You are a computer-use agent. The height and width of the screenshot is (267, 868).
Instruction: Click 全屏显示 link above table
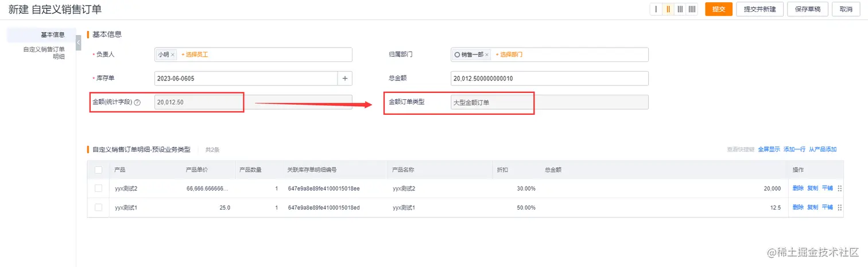point(769,149)
